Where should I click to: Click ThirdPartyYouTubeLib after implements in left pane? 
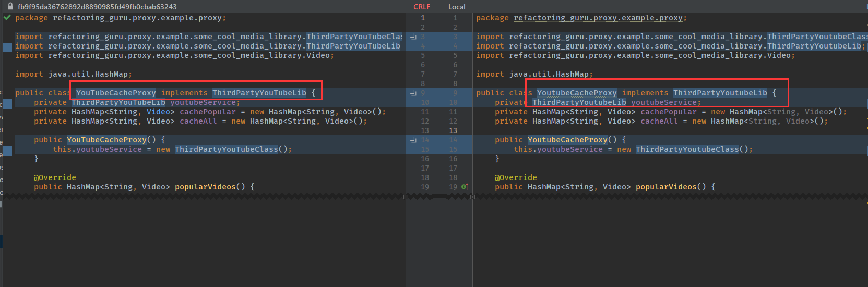point(259,93)
